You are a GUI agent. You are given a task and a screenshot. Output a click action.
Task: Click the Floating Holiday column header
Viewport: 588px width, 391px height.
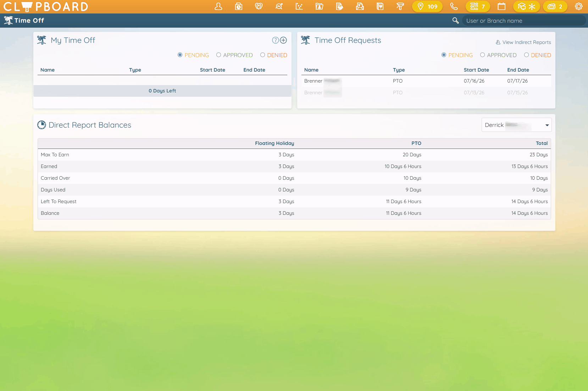click(274, 143)
